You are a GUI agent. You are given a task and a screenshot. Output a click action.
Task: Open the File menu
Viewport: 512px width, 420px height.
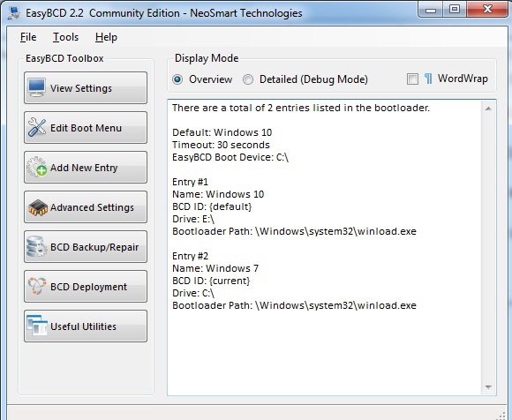pyautogui.click(x=28, y=37)
